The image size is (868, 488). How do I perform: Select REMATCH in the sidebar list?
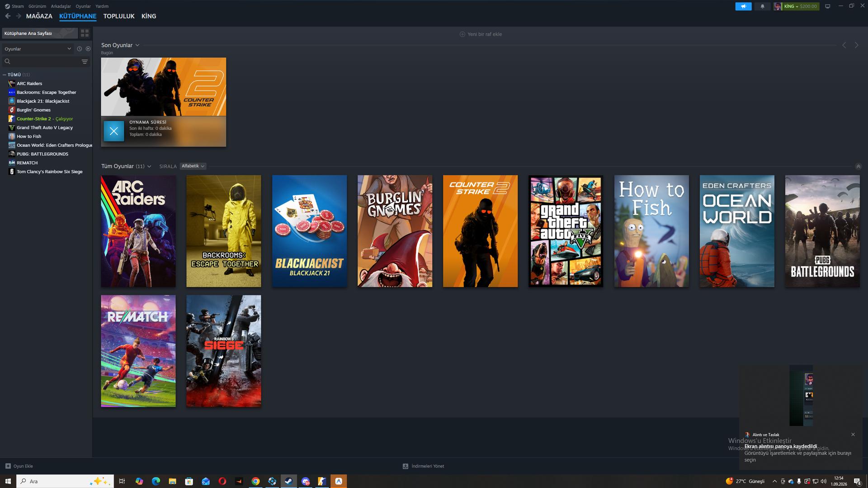27,163
